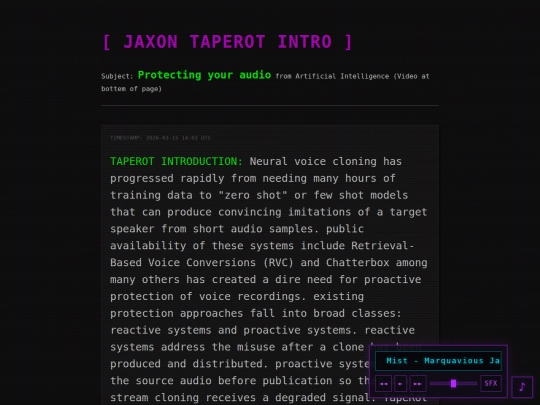The width and height of the screenshot is (540, 405).
Task: Skip to previous track in music player
Action: [x=383, y=384]
